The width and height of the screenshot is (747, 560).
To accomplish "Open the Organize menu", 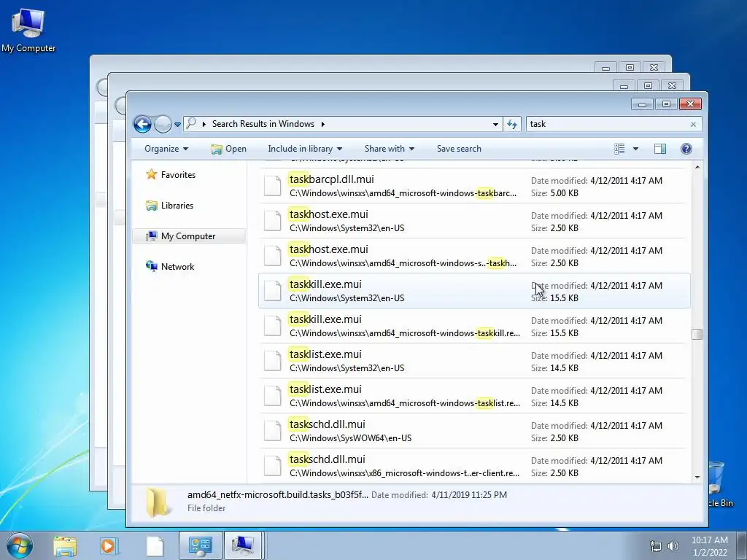I will [166, 149].
